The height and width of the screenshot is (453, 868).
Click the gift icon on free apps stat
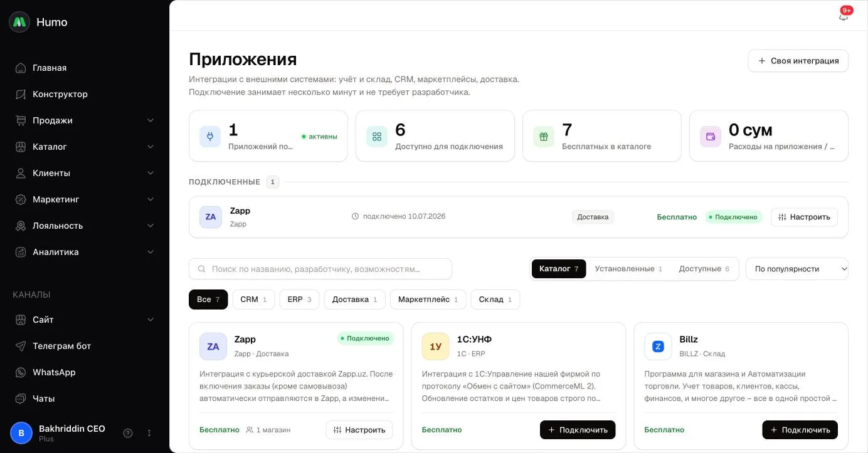[x=544, y=137]
